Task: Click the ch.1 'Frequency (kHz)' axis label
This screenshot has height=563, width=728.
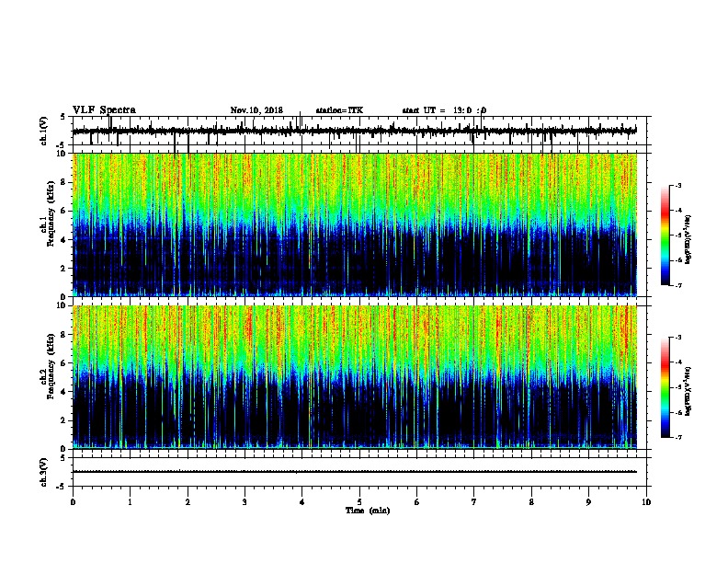Action: point(51,213)
